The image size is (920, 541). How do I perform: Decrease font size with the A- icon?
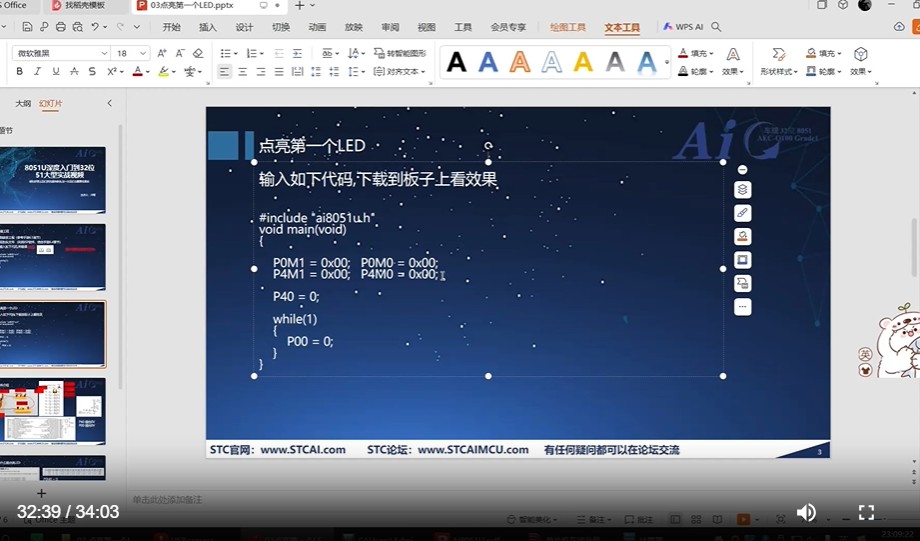pos(180,53)
